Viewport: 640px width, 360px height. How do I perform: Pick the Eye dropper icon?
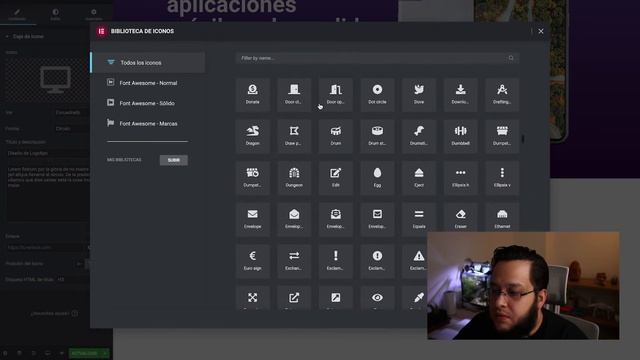point(415,298)
